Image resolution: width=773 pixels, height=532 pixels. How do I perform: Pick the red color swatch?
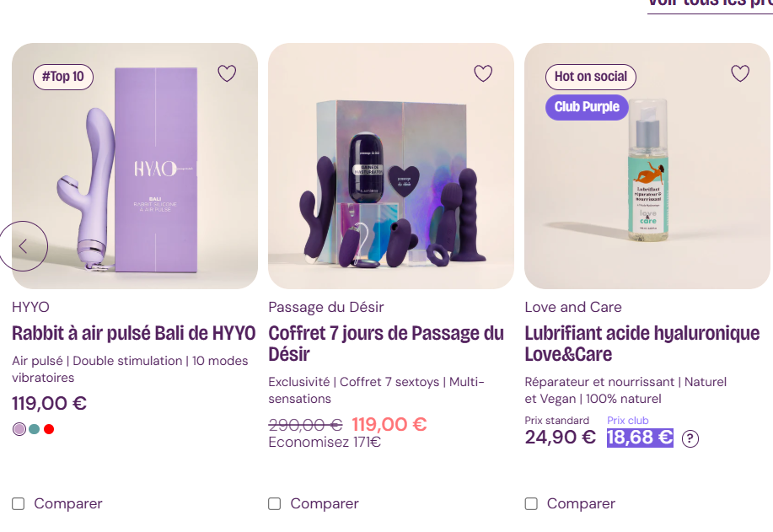(49, 429)
